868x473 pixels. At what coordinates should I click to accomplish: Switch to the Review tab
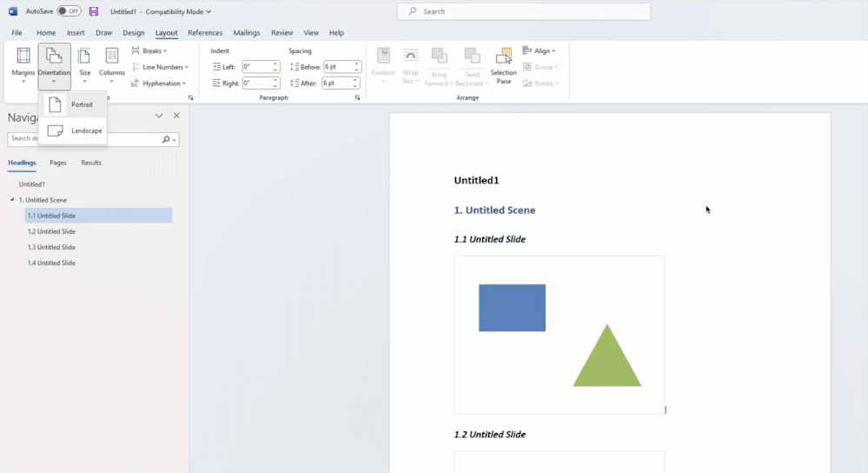pyautogui.click(x=282, y=33)
